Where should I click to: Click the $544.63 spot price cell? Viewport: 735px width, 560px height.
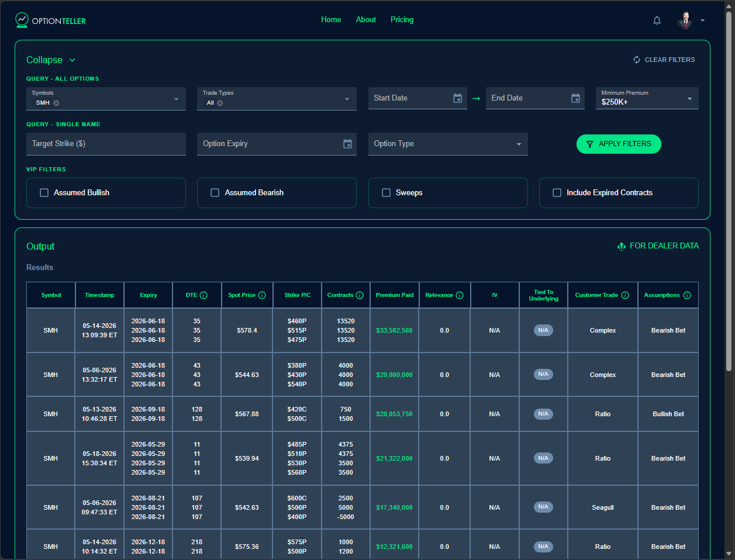(247, 375)
